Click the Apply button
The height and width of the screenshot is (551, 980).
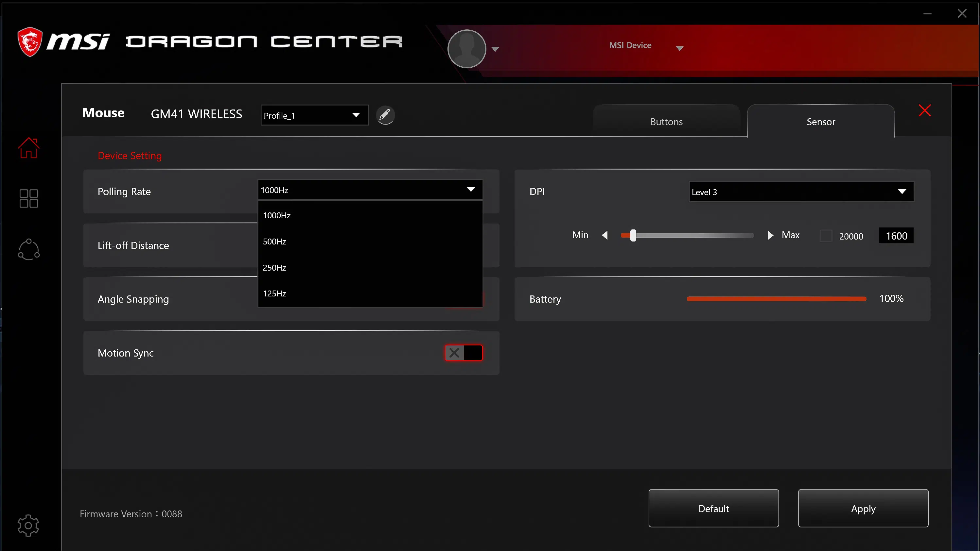tap(863, 509)
